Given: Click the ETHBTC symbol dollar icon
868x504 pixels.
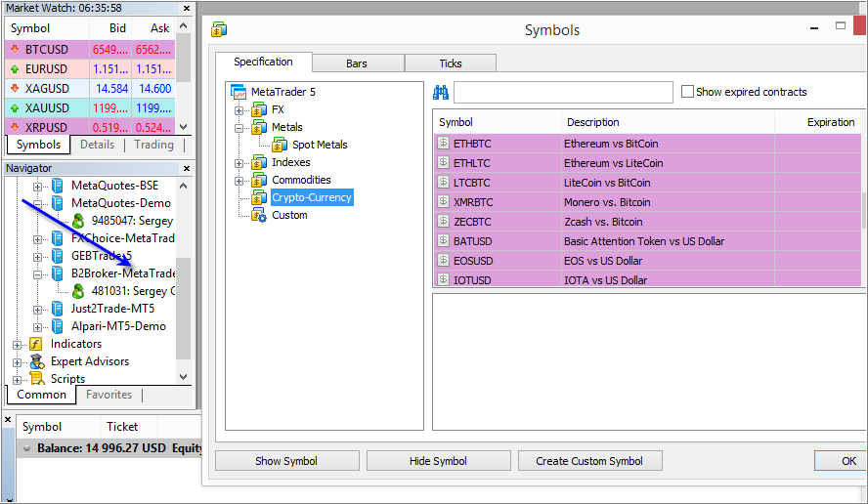Looking at the screenshot, I should click(x=443, y=143).
